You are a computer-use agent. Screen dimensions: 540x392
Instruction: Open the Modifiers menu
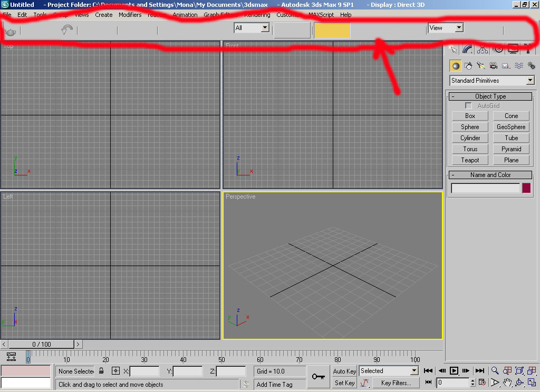click(x=130, y=15)
